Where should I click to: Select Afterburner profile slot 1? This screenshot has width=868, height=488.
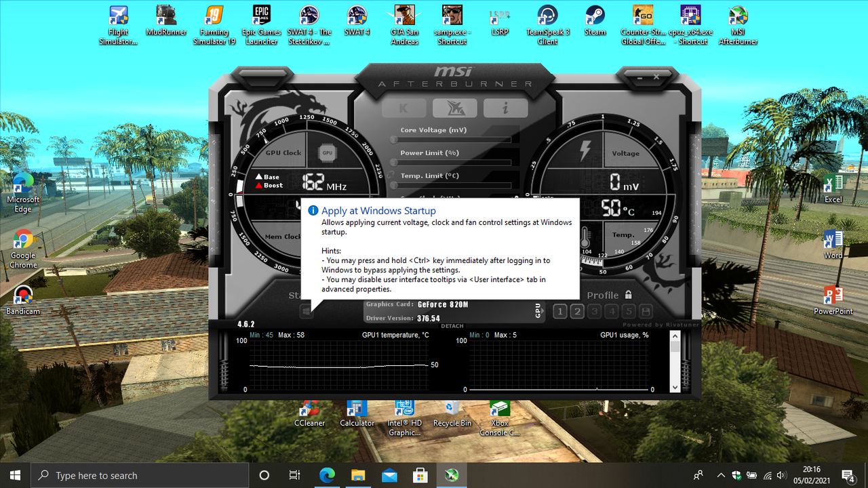tap(560, 311)
